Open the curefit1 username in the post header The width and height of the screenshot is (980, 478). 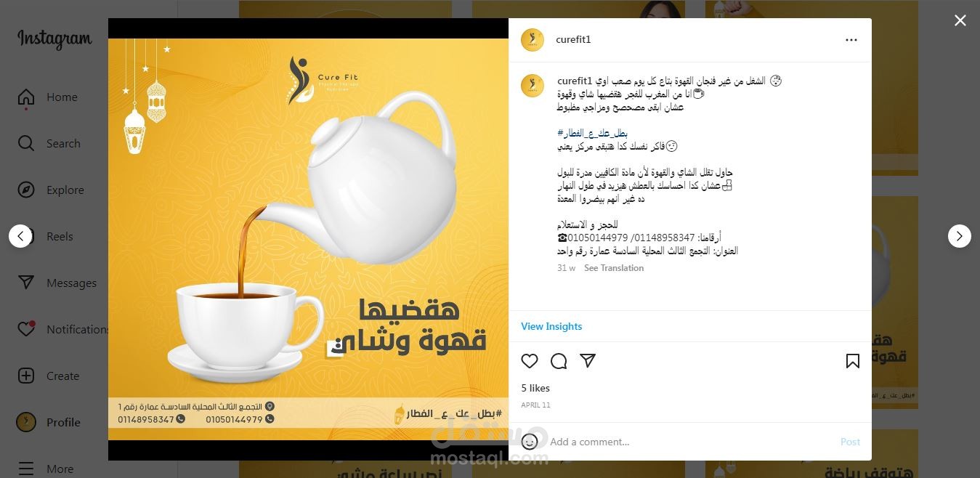coord(573,40)
